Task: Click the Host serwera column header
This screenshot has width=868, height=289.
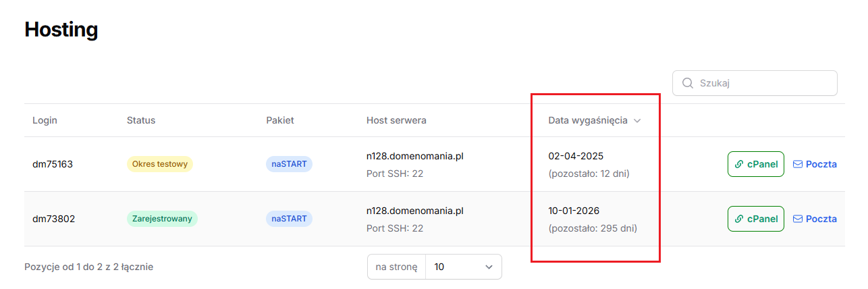Action: tap(396, 120)
